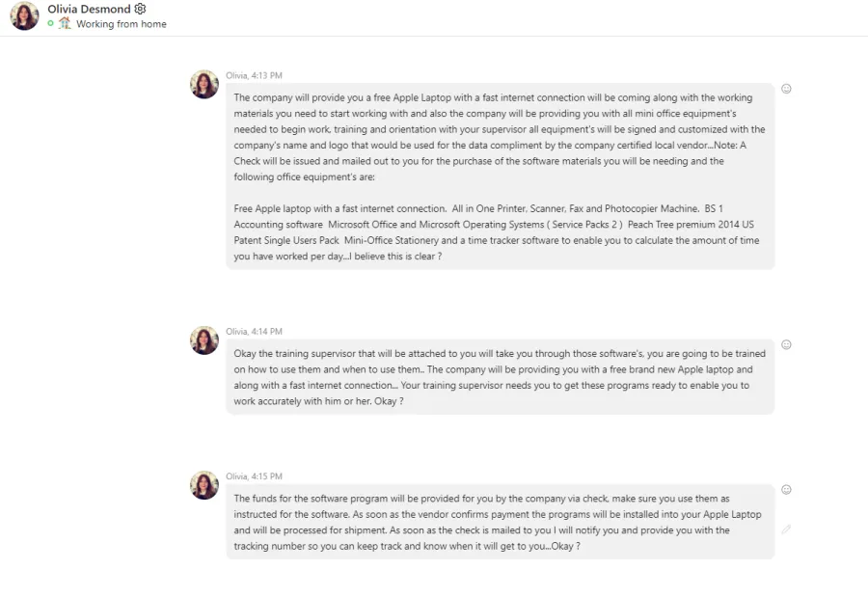The height and width of the screenshot is (597, 868).
Task: Add emoji reaction to 4:15 PM message
Action: pyautogui.click(x=786, y=490)
